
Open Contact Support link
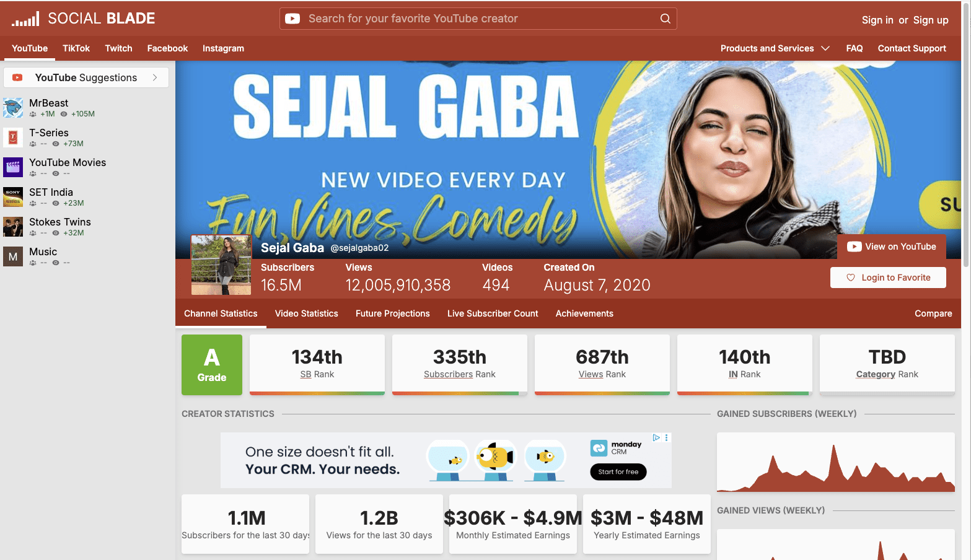[x=912, y=48]
